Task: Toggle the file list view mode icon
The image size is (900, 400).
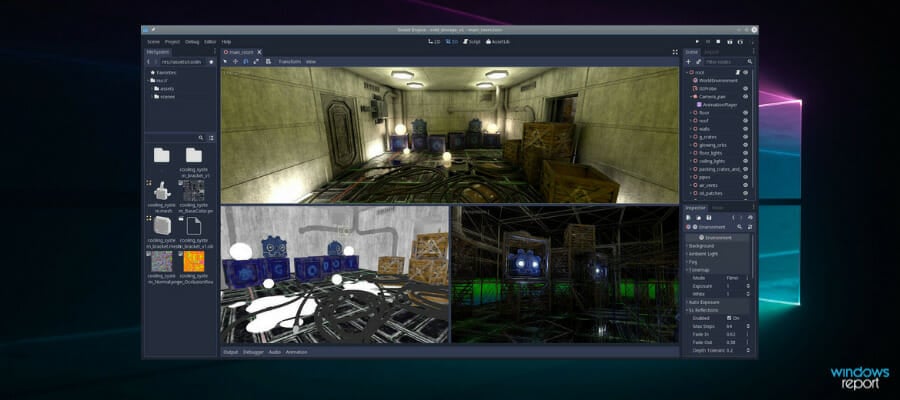Action: tap(211, 138)
